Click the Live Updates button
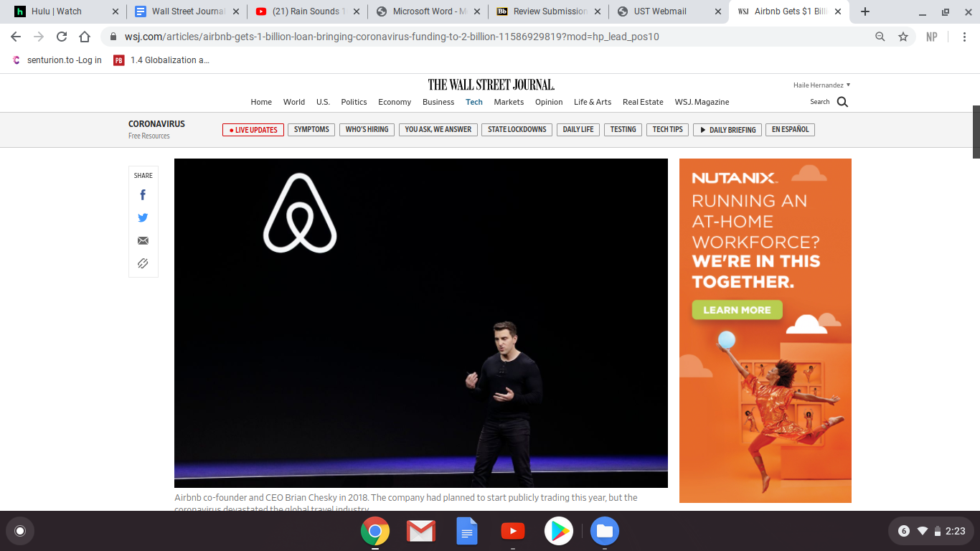Viewport: 980px width, 551px height. pyautogui.click(x=253, y=130)
